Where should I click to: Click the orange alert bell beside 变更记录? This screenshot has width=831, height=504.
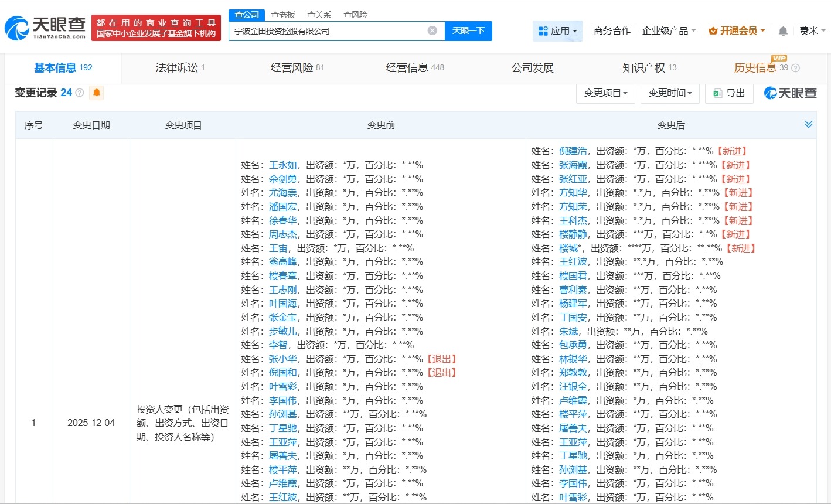coord(96,93)
